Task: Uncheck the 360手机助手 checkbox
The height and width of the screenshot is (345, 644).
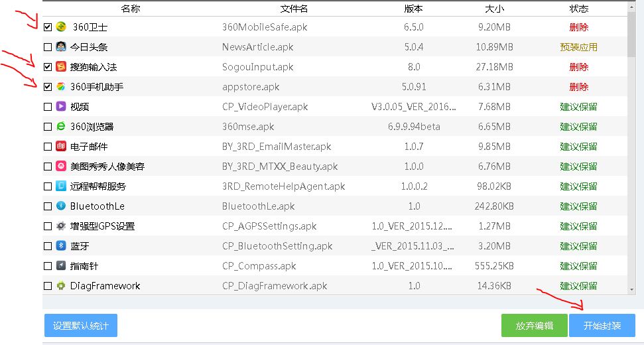Action: pyautogui.click(x=48, y=87)
